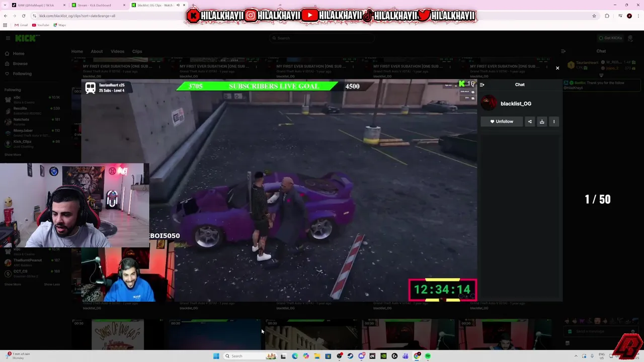Go to Home in left sidebar
The width and height of the screenshot is (644, 362).
click(18, 53)
